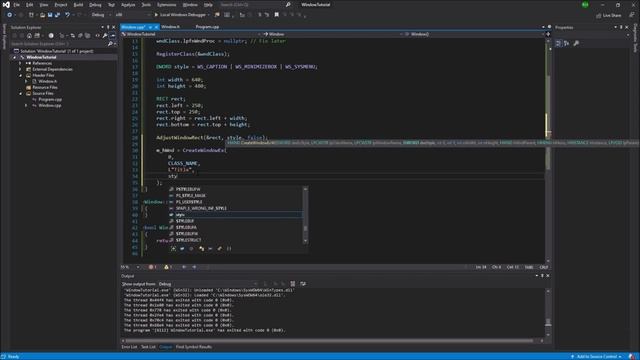Select the 'style' IntelliSense suggestion
640x360 pixels.
pyautogui.click(x=236, y=215)
